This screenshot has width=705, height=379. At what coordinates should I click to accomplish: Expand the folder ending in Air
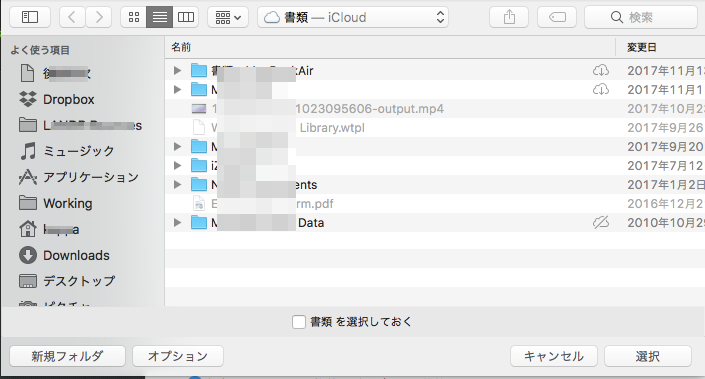click(x=177, y=71)
